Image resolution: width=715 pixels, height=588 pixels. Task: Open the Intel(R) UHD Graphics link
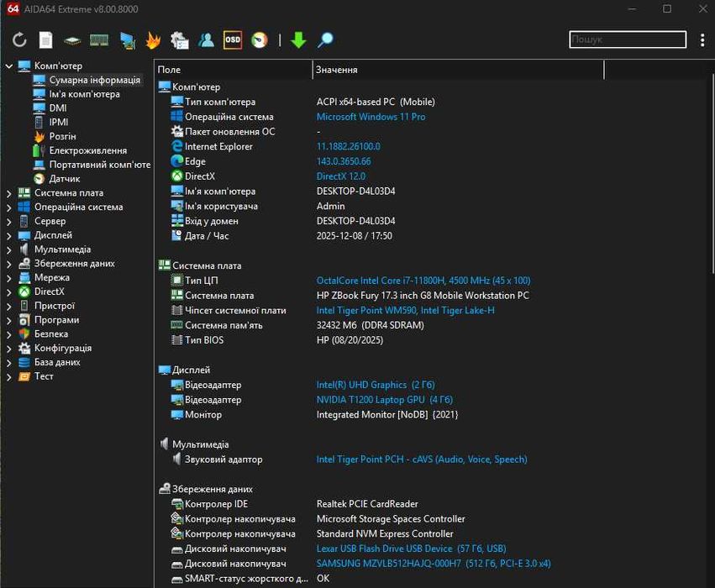tap(376, 385)
